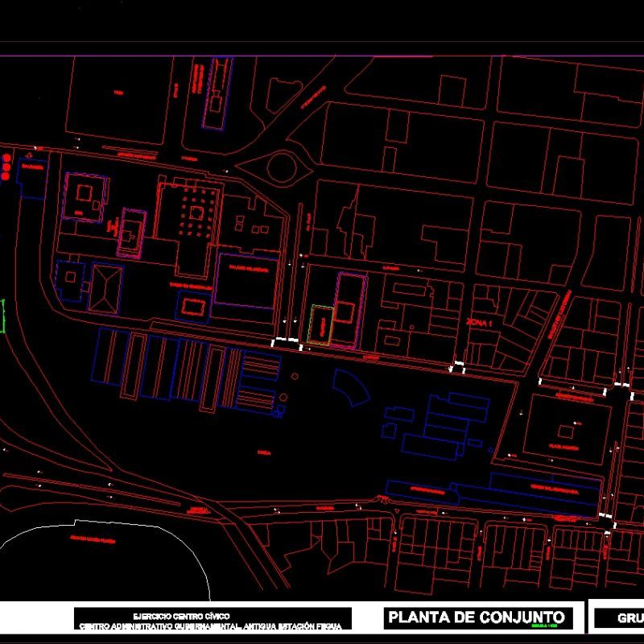This screenshot has height=644, width=644.
Task: Click the PLANTA DE CONJUNTO title text
Action: (477, 617)
